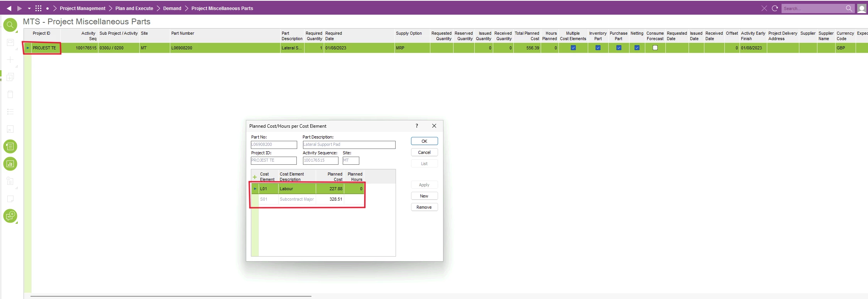This screenshot has width=868, height=299.
Task: Click the Activity Sequence field in dialog
Action: coord(320,160)
